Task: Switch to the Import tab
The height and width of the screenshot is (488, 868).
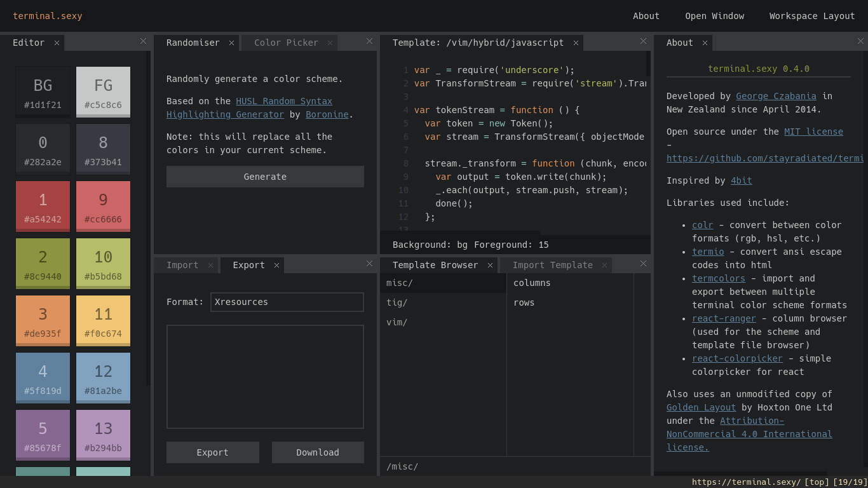Action: click(x=181, y=264)
